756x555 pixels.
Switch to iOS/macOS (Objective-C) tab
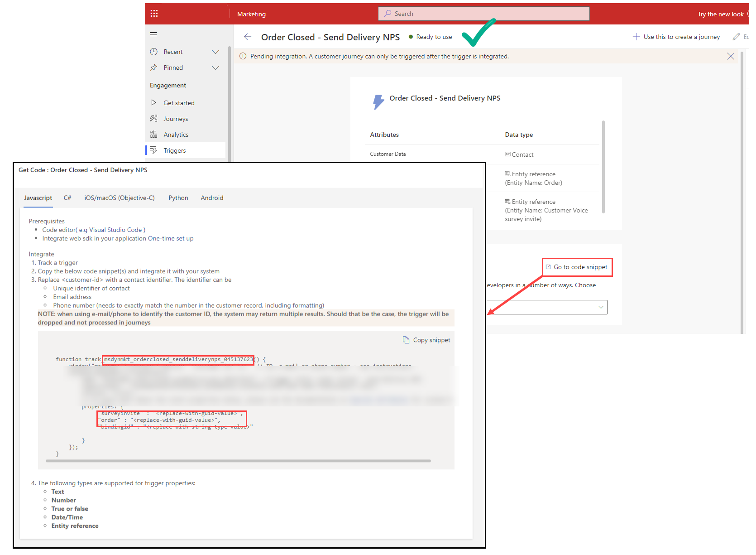120,198
